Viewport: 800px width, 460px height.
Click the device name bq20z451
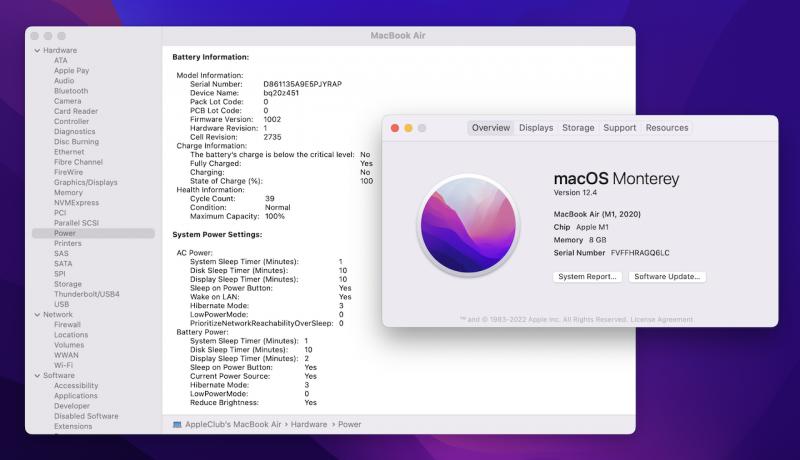[x=281, y=93]
